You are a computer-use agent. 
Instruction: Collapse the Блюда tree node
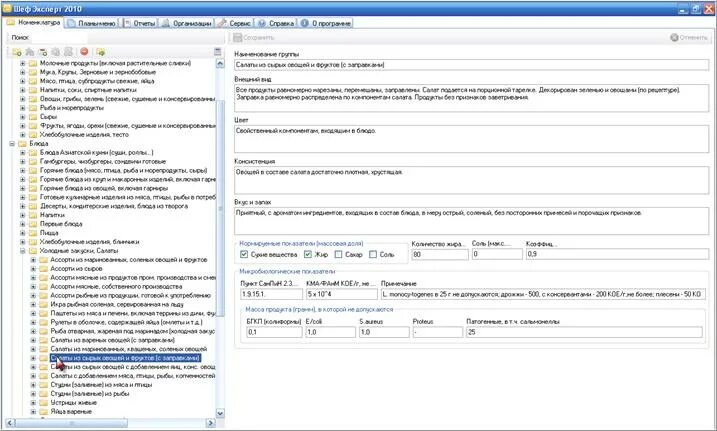pos(12,144)
